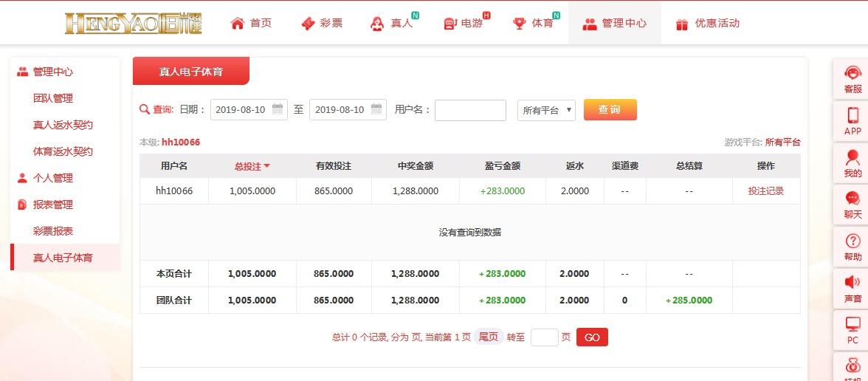Screen dimensions: 868x381
Task: Open calendar icon of start date
Action: [x=278, y=109]
